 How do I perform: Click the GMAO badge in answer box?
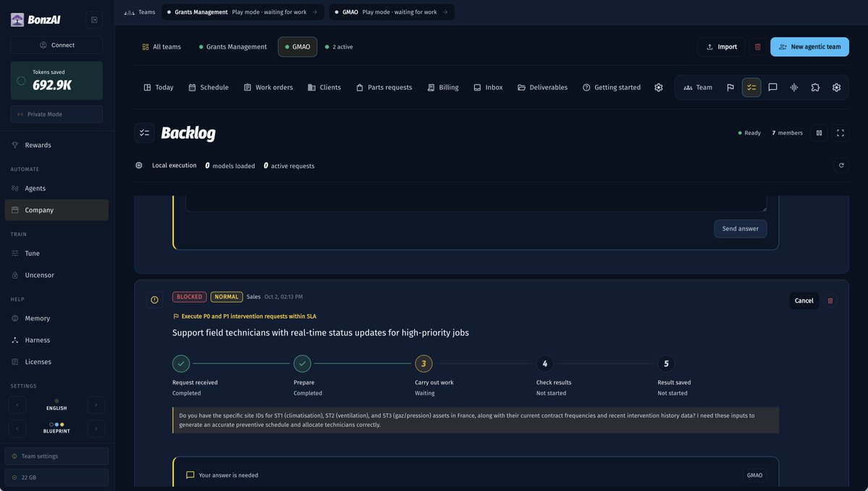[754, 475]
